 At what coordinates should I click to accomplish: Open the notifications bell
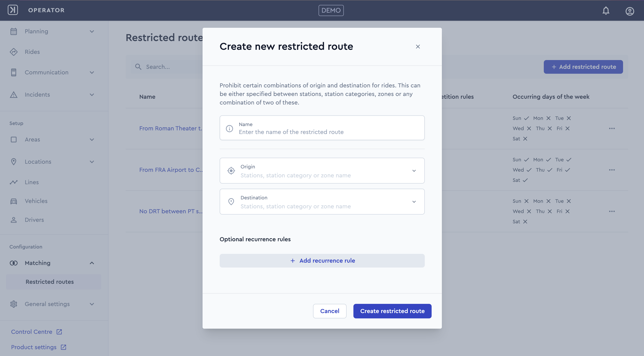(x=606, y=10)
